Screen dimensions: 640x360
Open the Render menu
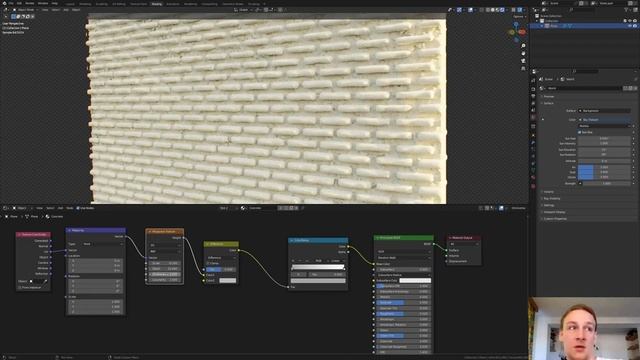[30, 3]
